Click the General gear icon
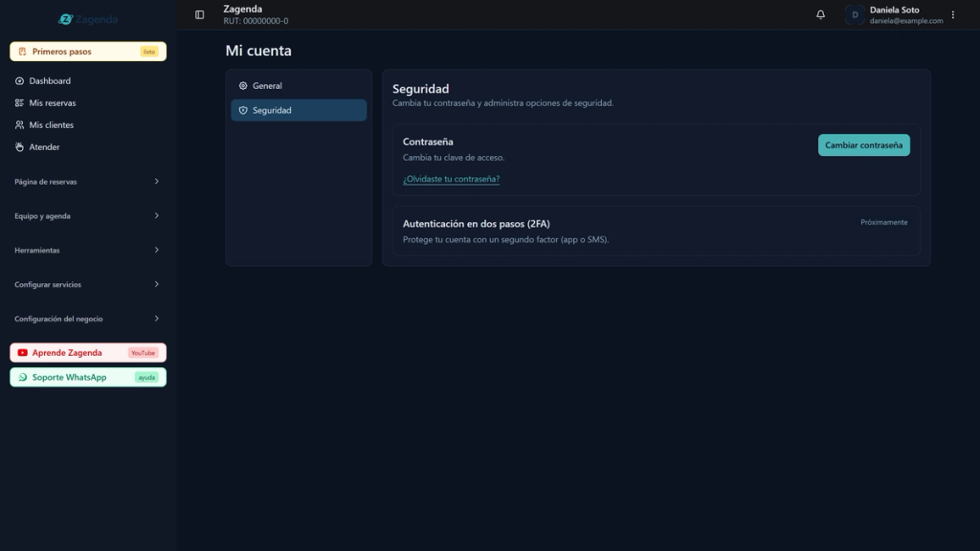The image size is (980, 551). point(243,85)
